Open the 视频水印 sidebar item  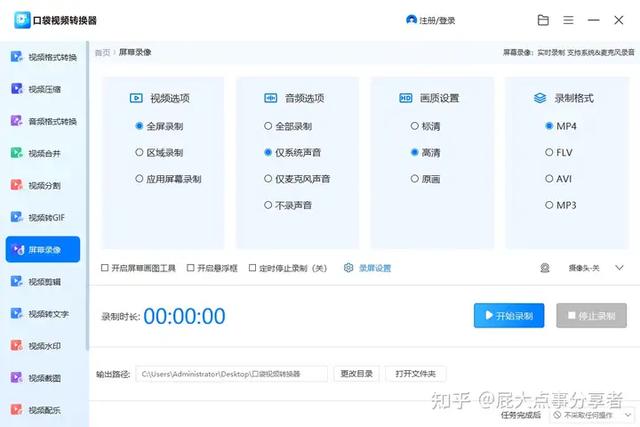43,346
